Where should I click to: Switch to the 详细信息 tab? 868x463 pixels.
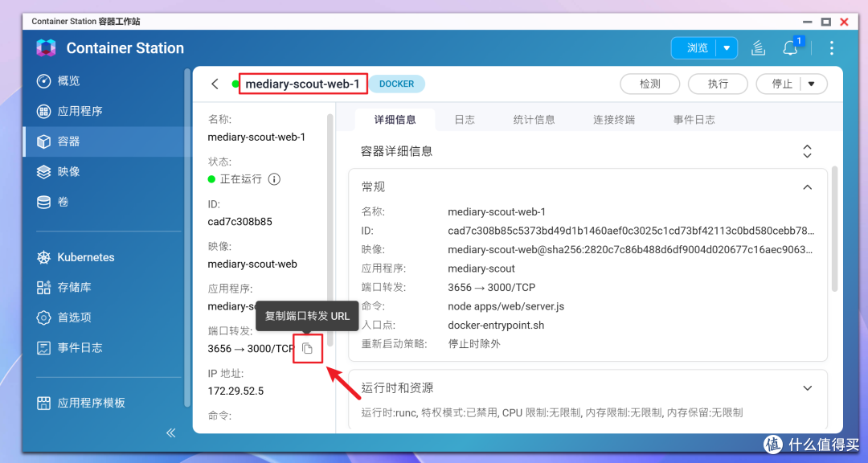point(395,120)
